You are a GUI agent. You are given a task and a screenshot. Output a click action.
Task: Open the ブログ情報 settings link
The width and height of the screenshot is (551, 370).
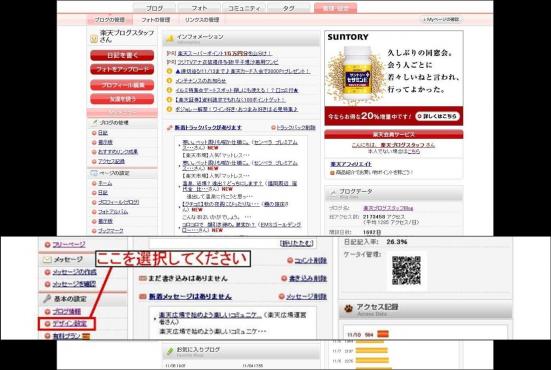pyautogui.click(x=67, y=312)
